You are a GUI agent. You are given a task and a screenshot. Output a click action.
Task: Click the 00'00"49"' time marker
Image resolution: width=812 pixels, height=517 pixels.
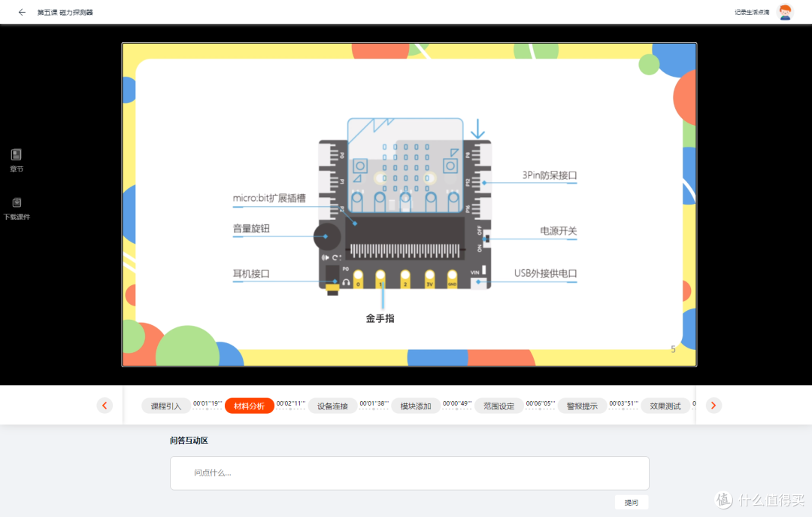[457, 403]
